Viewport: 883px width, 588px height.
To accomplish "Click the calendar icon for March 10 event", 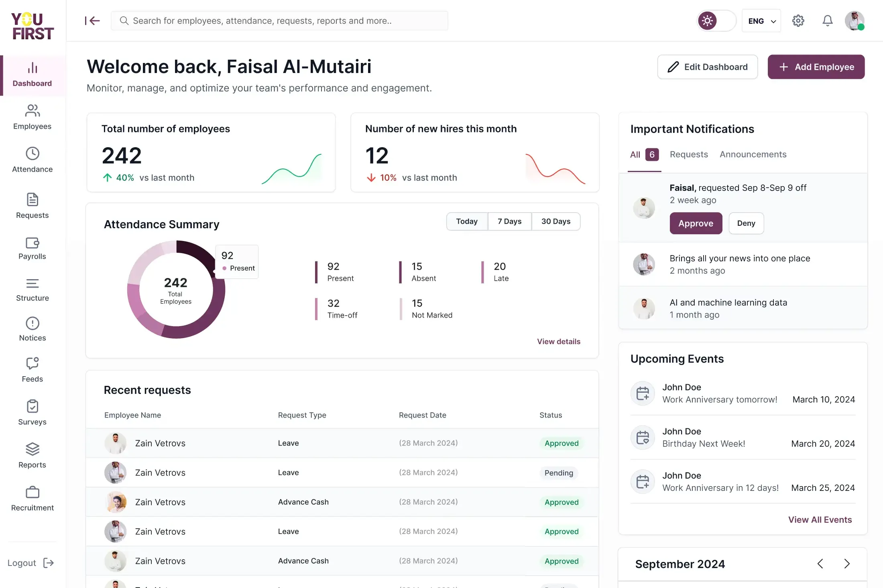I will pyautogui.click(x=643, y=393).
